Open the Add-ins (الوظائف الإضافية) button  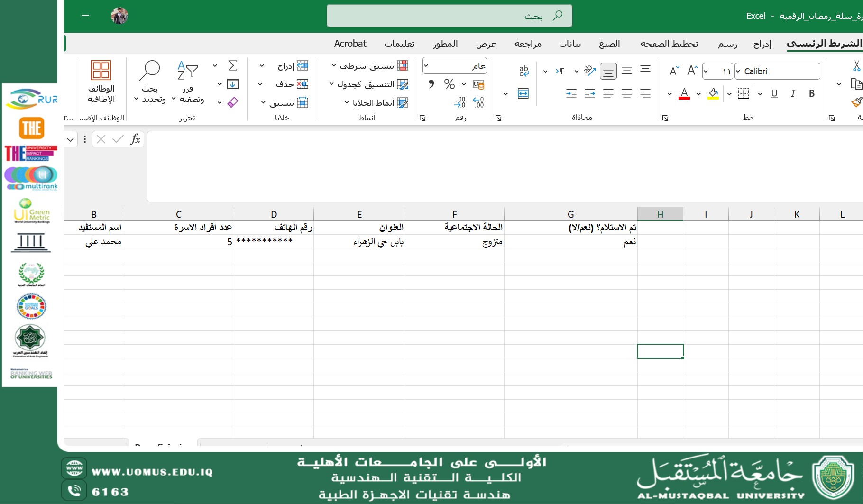(x=101, y=82)
